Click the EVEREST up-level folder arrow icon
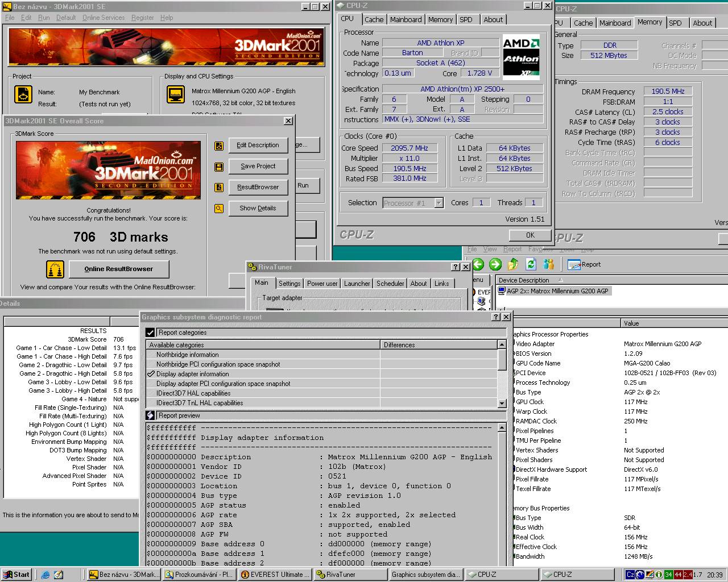Screen dimensions: 728x582 [513, 264]
